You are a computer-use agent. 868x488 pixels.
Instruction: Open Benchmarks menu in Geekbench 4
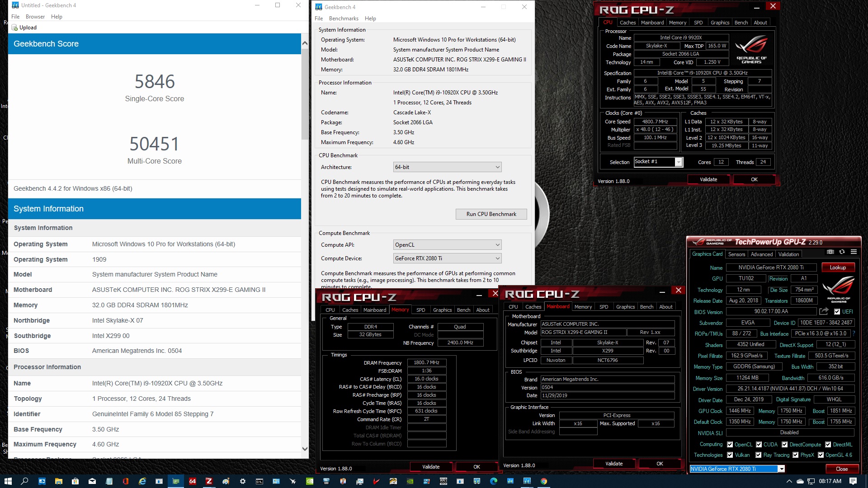pyautogui.click(x=344, y=19)
